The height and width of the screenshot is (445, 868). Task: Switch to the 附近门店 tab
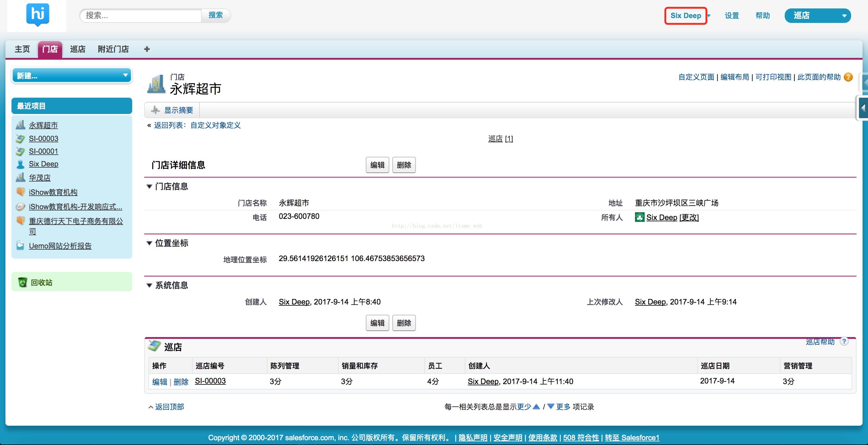[x=113, y=49]
